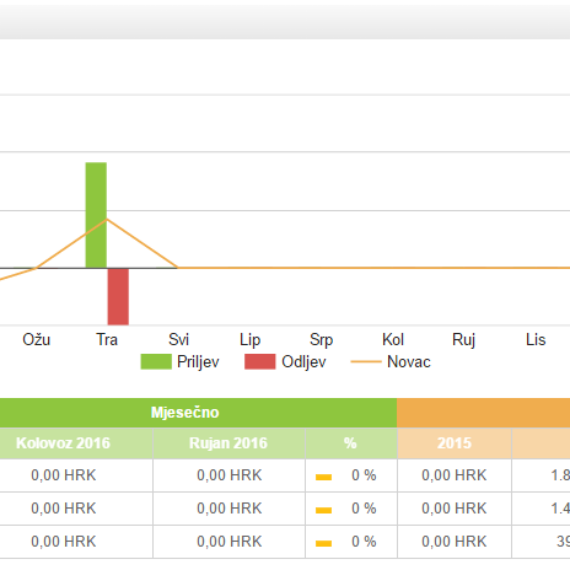Click the orange Novac line peak

pos(107,219)
